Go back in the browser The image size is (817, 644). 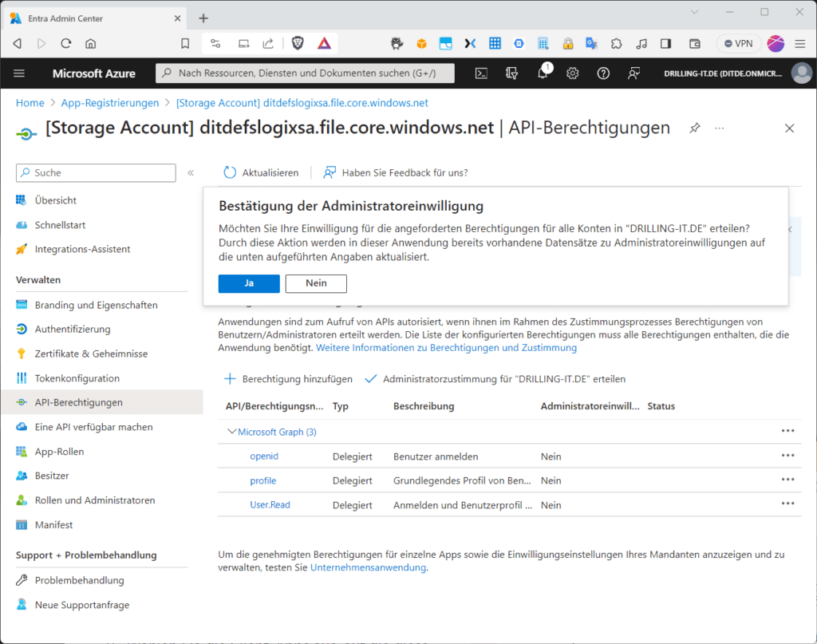tap(18, 44)
